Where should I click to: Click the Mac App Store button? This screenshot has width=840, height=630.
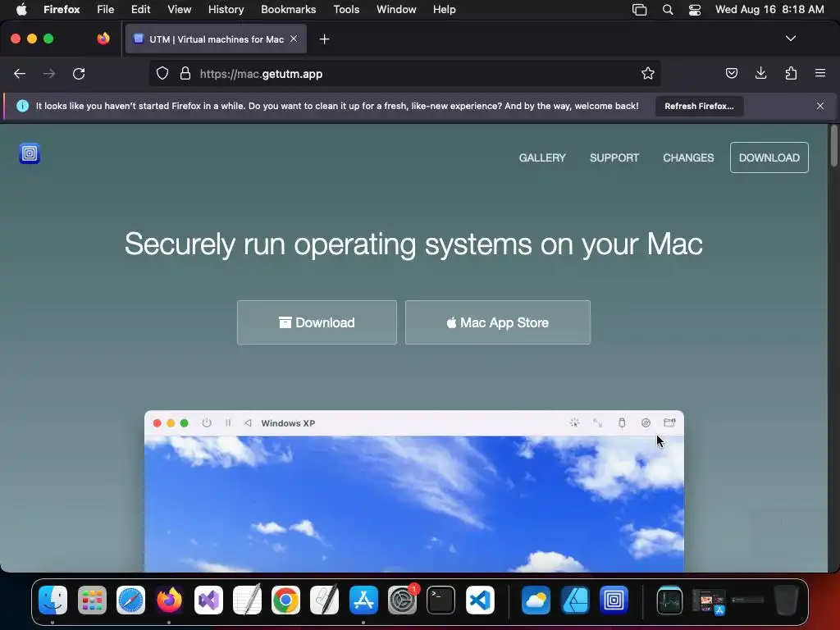click(498, 322)
